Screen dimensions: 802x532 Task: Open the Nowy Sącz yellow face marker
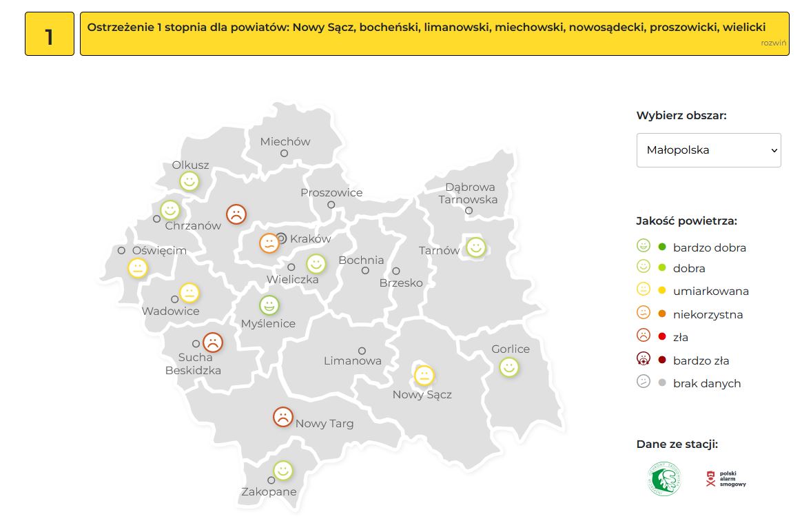click(424, 376)
